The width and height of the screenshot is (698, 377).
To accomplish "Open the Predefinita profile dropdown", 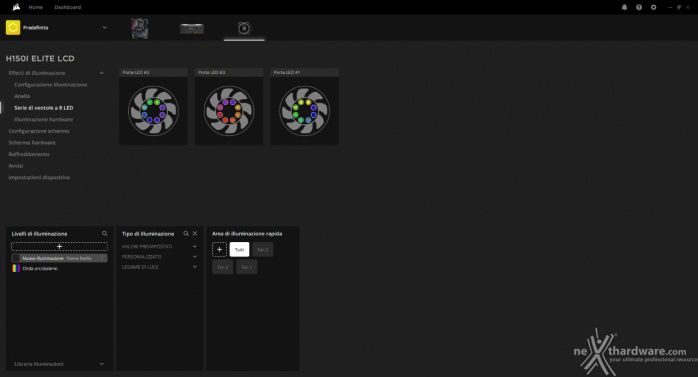I will coord(104,28).
